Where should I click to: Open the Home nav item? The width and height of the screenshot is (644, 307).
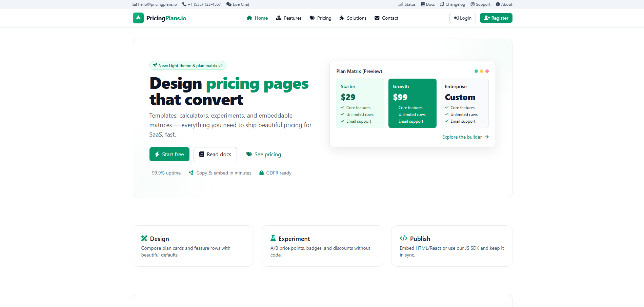257,18
